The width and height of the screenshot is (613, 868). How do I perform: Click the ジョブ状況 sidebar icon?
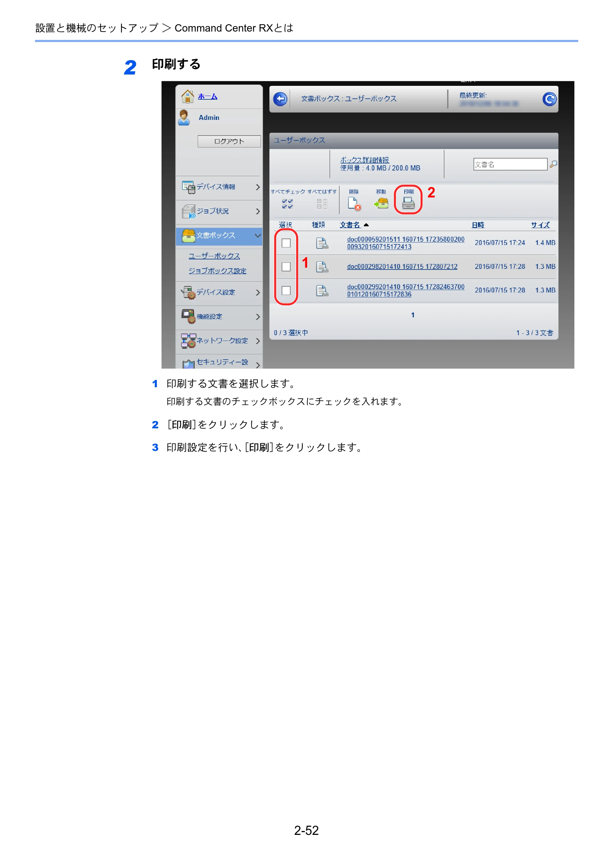click(x=188, y=211)
